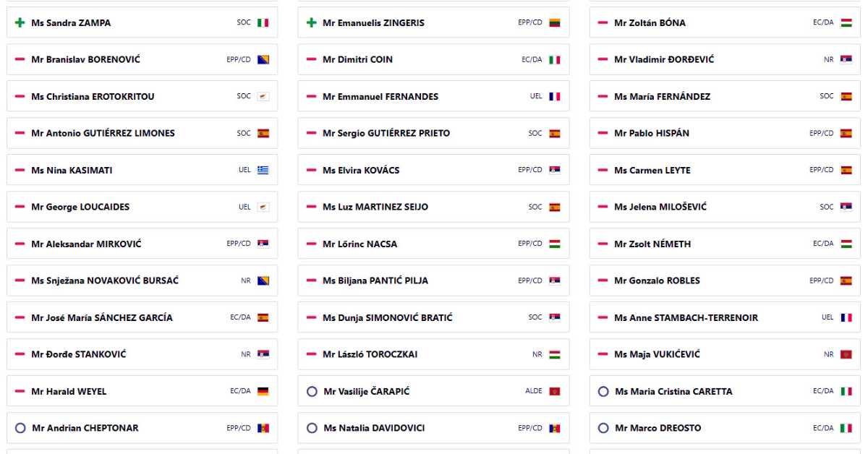This screenshot has height=454, width=868.
Task: Click the red minus icon beside Zoltán BÓNA
Action: click(x=603, y=23)
